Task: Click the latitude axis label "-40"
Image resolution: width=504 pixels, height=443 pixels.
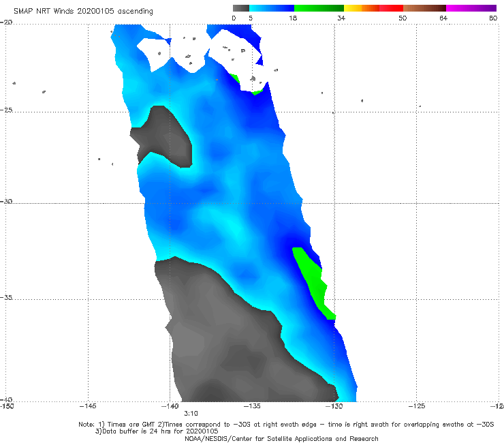Action: point(6,399)
